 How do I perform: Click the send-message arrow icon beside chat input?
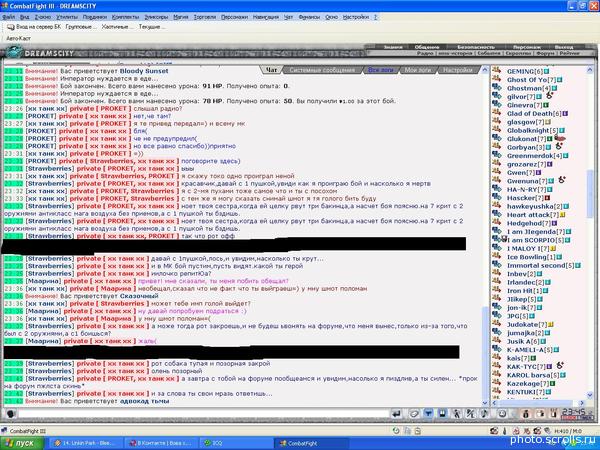pyautogui.click(x=397, y=414)
